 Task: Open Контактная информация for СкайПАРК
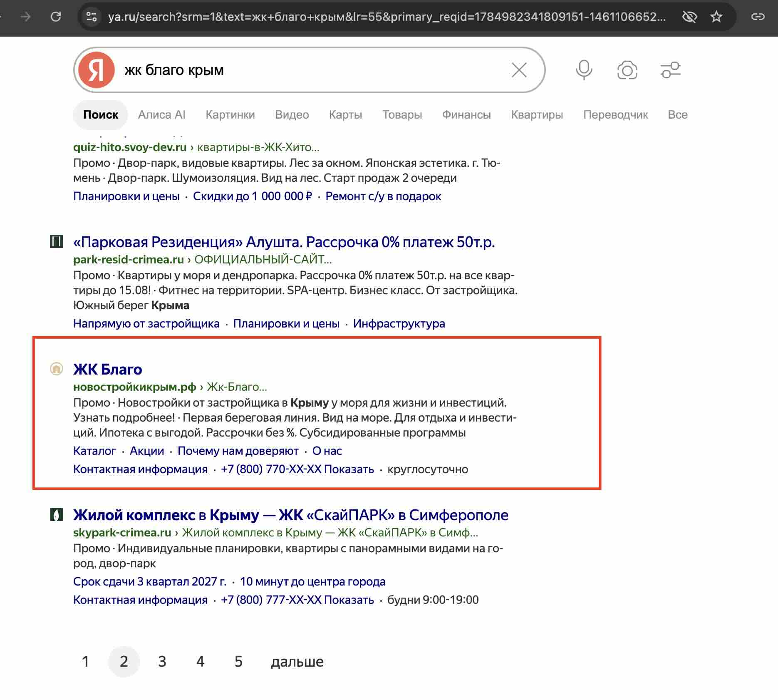click(140, 600)
